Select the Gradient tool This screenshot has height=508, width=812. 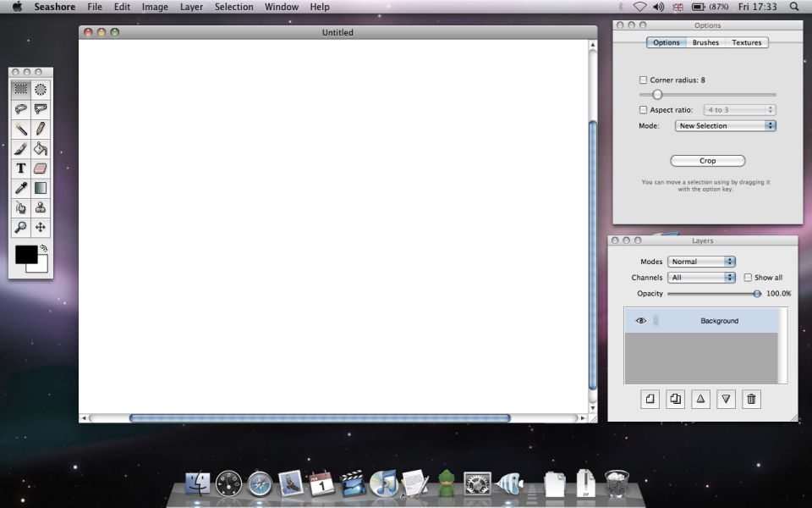tap(41, 188)
